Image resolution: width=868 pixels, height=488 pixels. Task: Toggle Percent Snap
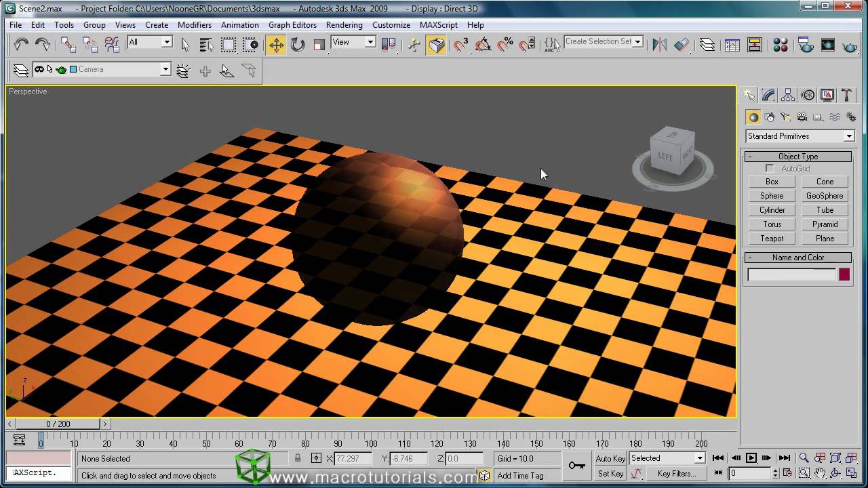point(505,45)
